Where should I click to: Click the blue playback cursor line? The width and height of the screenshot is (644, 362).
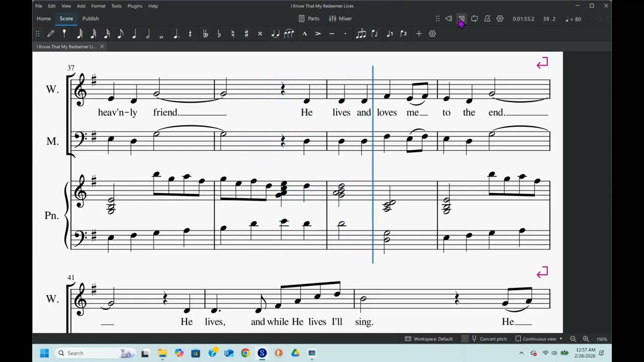click(373, 164)
